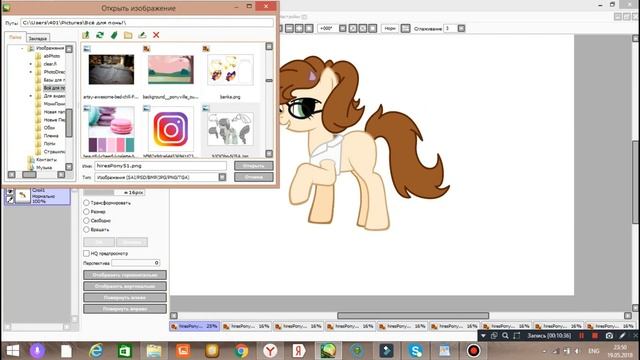This screenshot has width=640, height=360.
Task: Select the banka.png thumbnail
Action: 230,70
